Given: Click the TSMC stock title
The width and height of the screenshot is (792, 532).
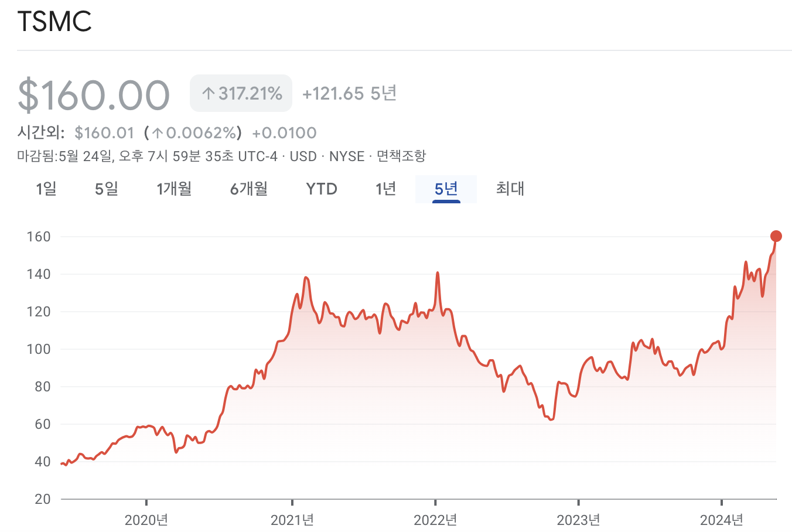Looking at the screenshot, I should pos(54,22).
